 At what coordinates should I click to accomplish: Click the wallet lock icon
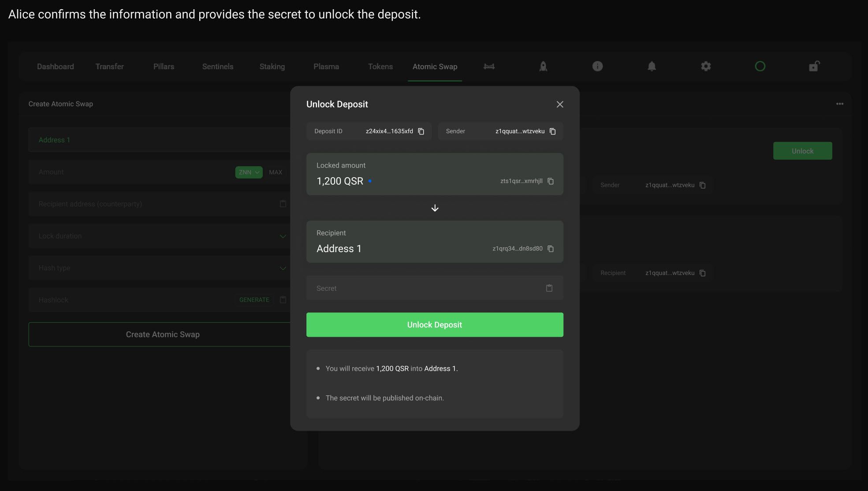814,67
